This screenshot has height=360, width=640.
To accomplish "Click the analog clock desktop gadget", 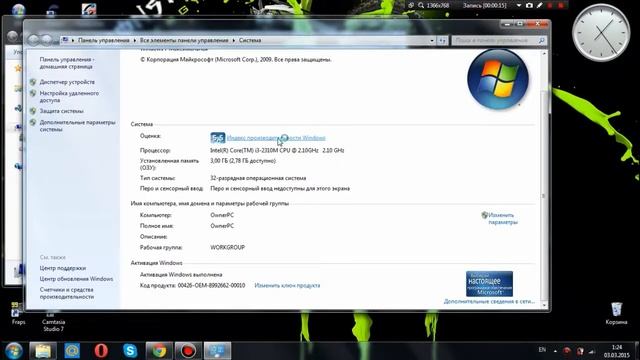I will 600,33.
